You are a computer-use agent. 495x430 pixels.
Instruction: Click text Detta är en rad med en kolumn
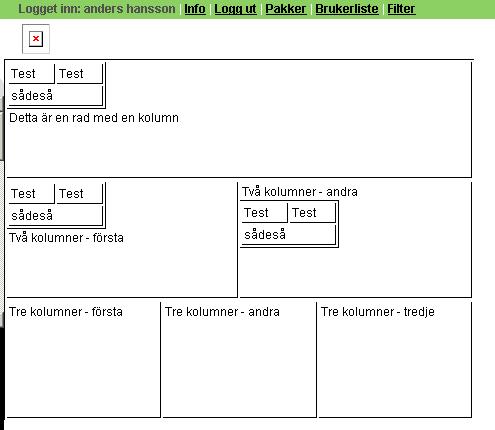[94, 118]
